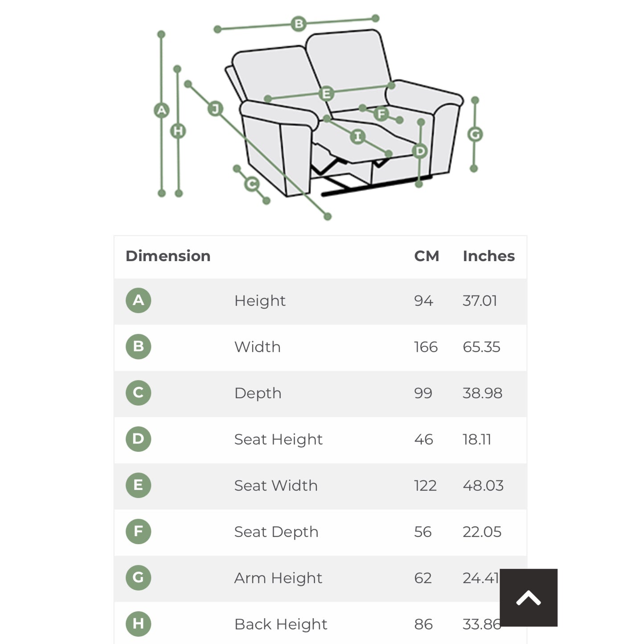Viewport: 644px width, 644px height.
Task: Click the Seat Depth row label
Action: click(x=276, y=532)
